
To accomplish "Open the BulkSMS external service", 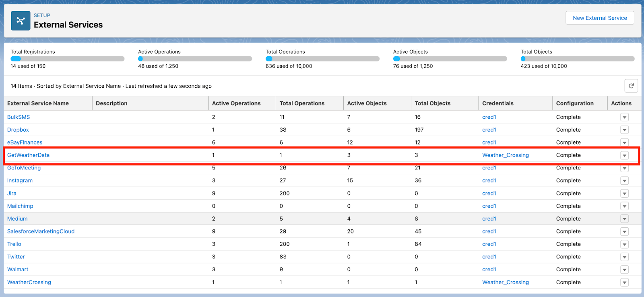I will pyautogui.click(x=19, y=117).
